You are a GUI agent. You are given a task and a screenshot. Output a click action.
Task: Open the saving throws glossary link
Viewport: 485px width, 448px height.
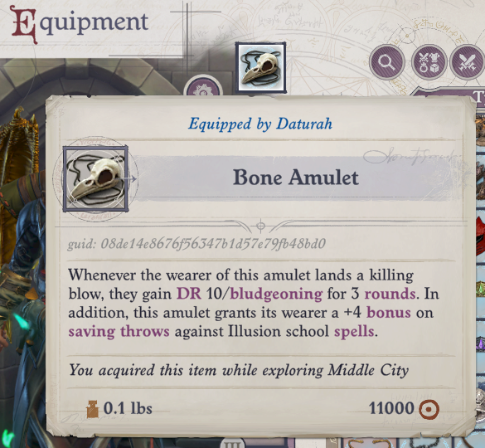[119, 332]
